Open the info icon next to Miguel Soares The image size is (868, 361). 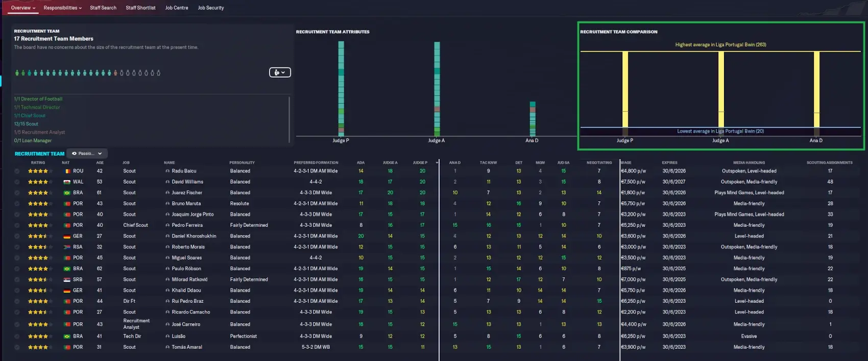167,258
